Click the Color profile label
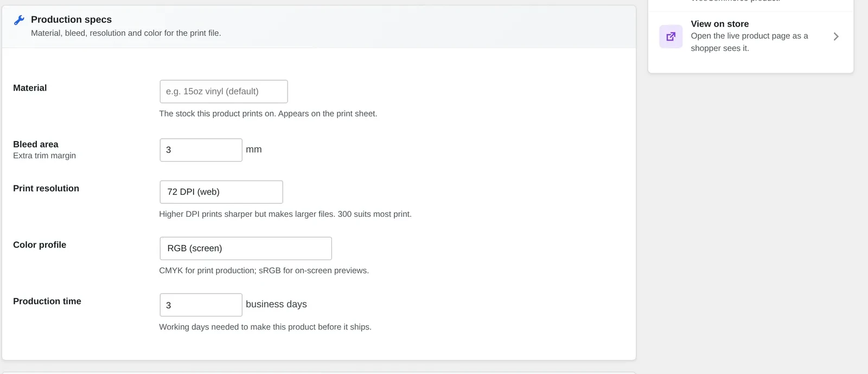Viewport: 868px width, 374px height. coord(40,244)
